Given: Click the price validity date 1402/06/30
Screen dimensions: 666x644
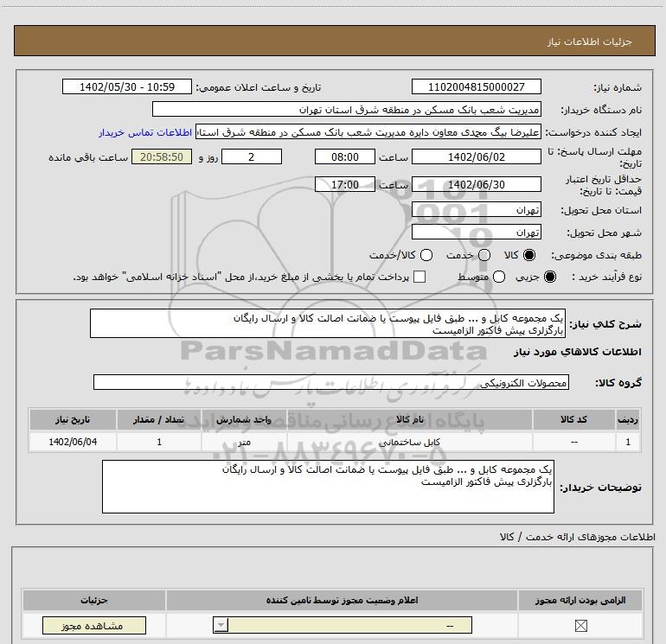Looking at the screenshot, I should [x=476, y=184].
